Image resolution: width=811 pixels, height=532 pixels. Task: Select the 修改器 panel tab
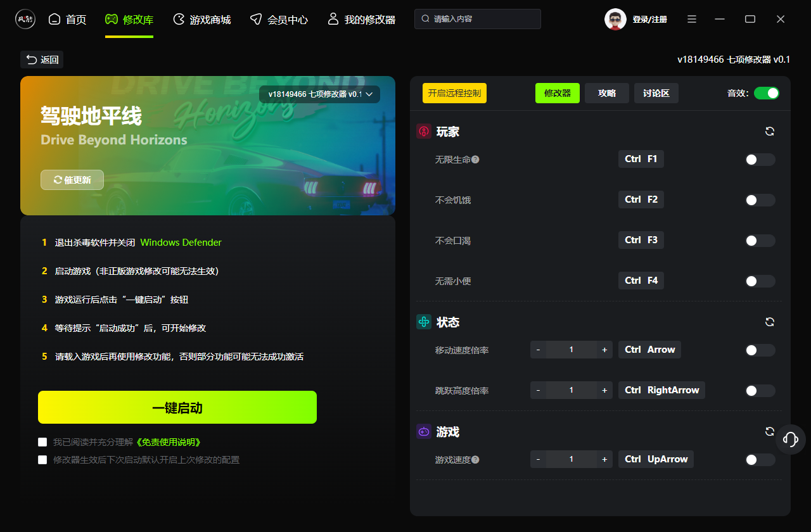click(x=558, y=93)
